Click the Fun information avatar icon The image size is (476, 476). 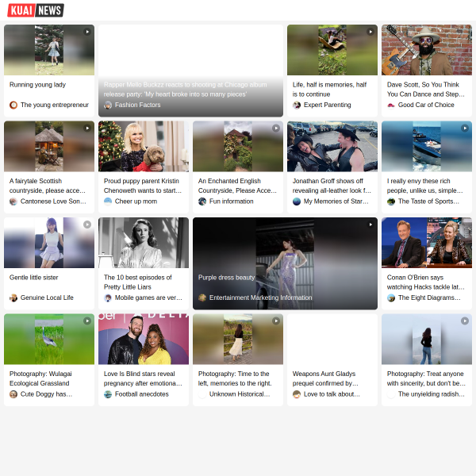click(x=202, y=202)
